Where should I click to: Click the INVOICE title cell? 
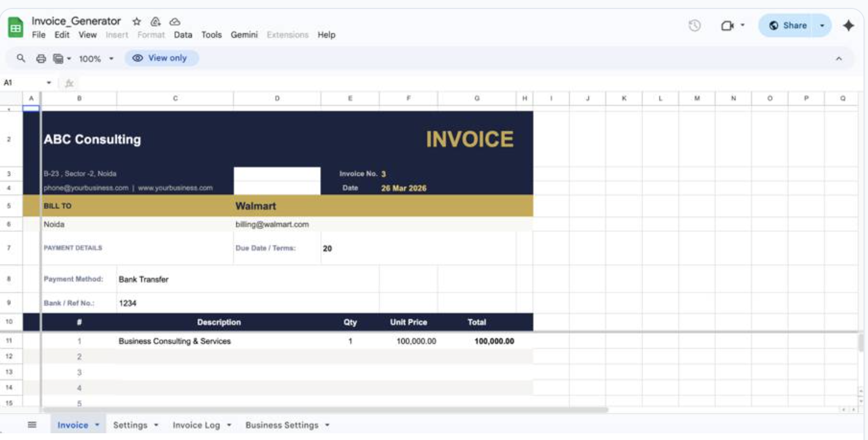[x=470, y=139]
